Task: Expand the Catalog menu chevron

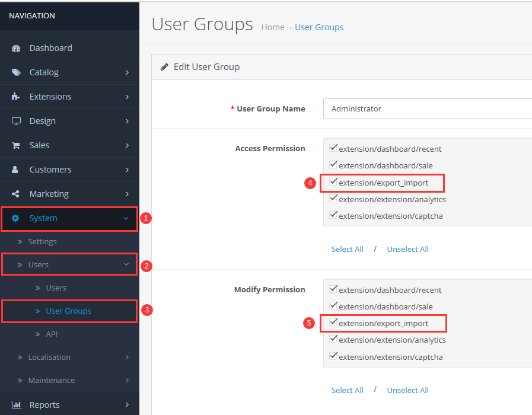Action: [x=127, y=72]
